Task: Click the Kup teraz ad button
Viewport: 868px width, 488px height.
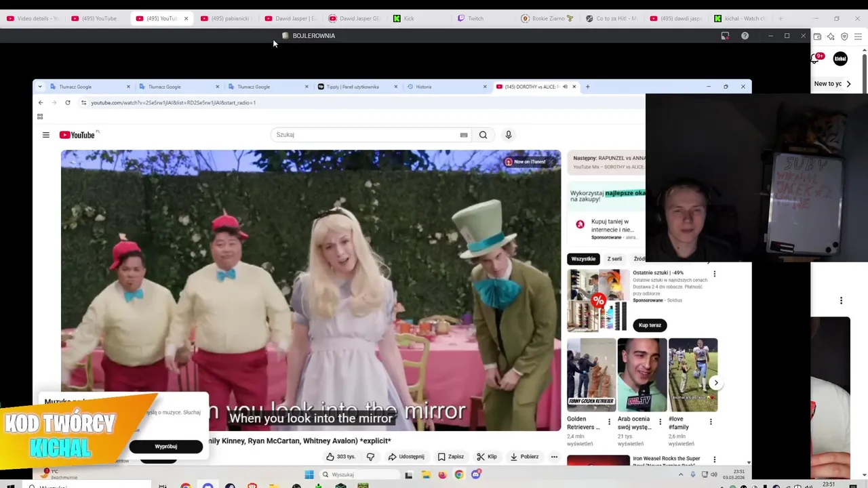Action: tap(650, 325)
